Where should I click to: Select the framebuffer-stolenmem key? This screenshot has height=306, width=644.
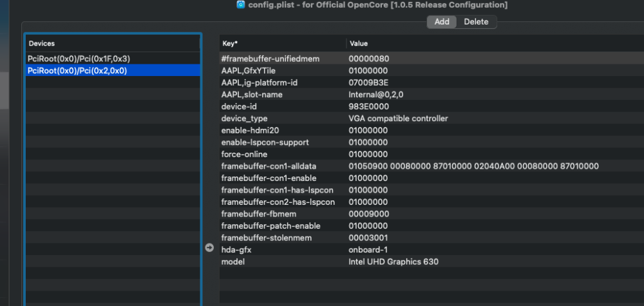click(x=267, y=238)
